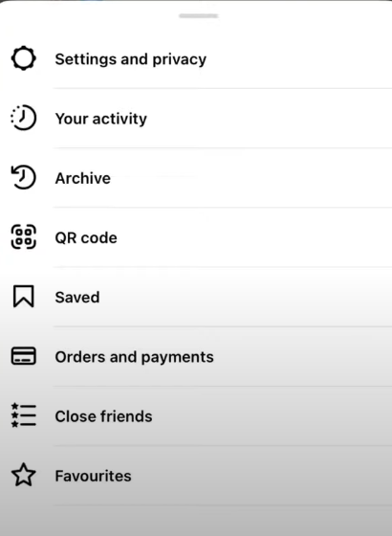The image size is (392, 536).
Task: Tap the Your activity clock icon
Action: [24, 118]
